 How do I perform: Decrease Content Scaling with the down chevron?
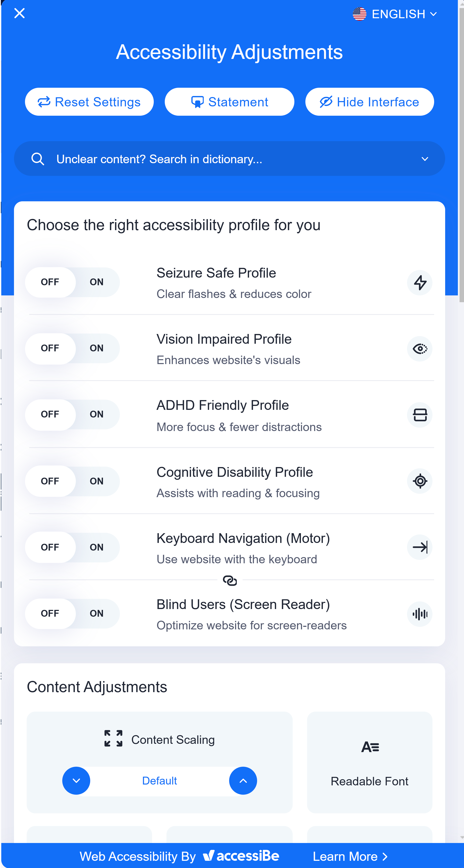76,781
